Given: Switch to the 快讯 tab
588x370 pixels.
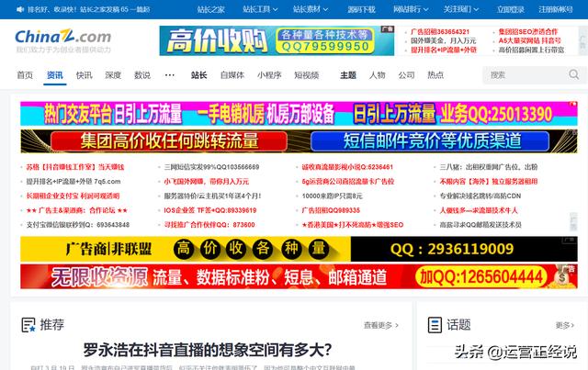Looking at the screenshot, I should point(84,75).
